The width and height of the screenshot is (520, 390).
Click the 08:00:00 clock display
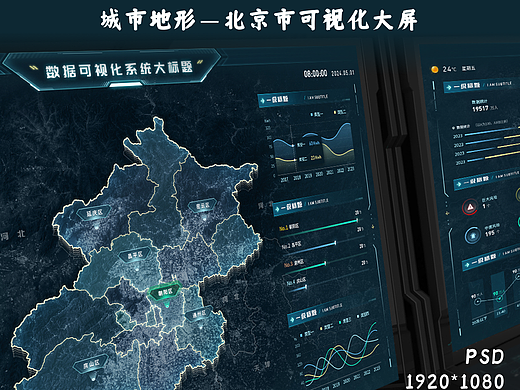pyautogui.click(x=315, y=73)
